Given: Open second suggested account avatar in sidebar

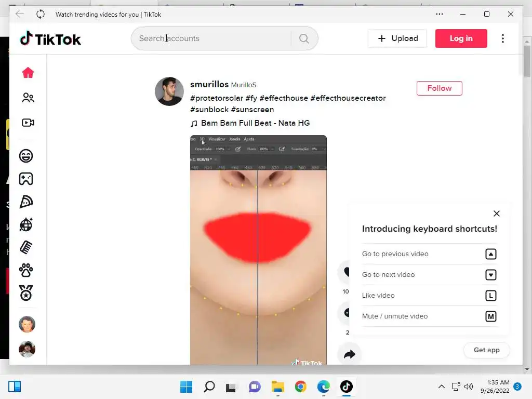Looking at the screenshot, I should pyautogui.click(x=27, y=349).
